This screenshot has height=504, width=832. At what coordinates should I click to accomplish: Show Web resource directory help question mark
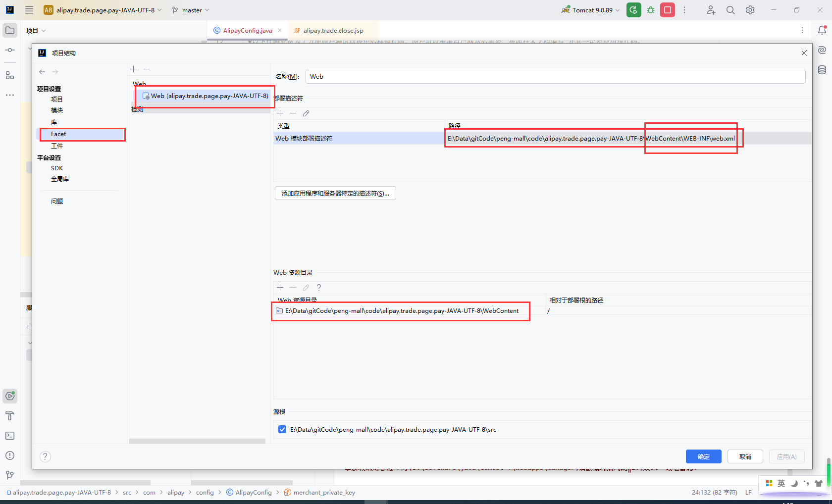(319, 287)
